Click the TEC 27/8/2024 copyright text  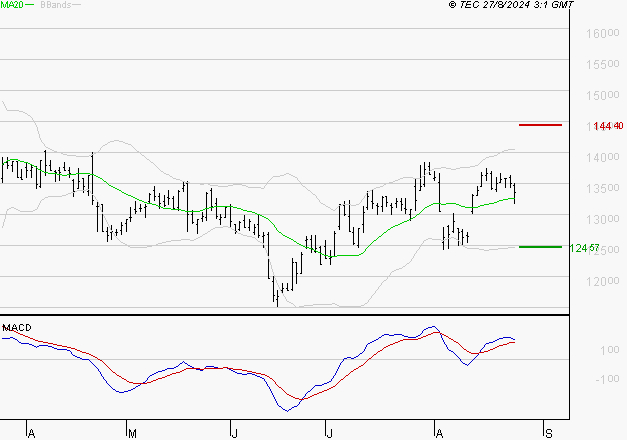click(511, 5)
